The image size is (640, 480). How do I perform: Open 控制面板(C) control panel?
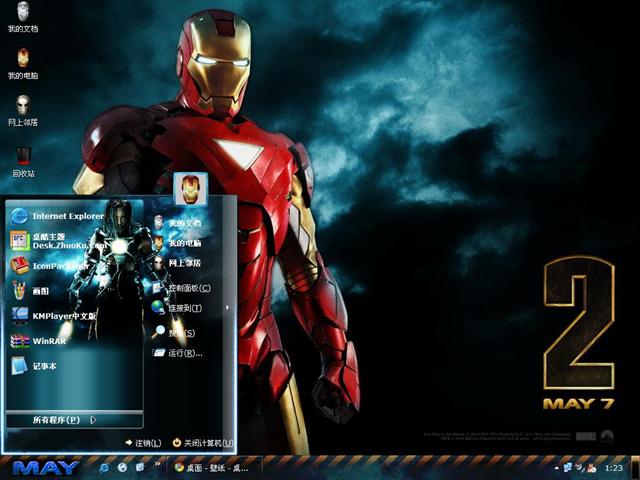(x=182, y=288)
